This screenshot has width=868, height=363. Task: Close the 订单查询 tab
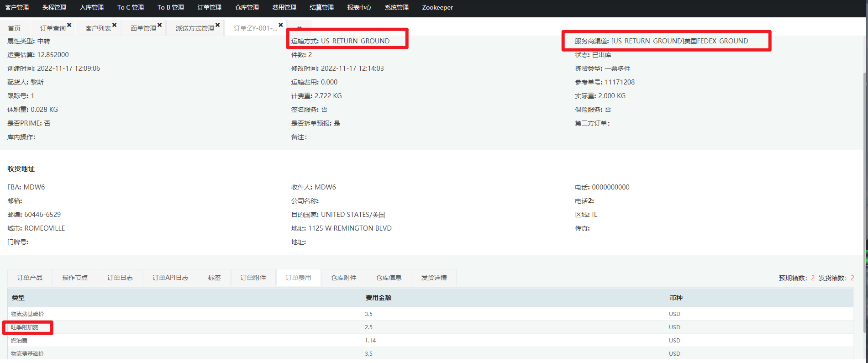tap(69, 25)
